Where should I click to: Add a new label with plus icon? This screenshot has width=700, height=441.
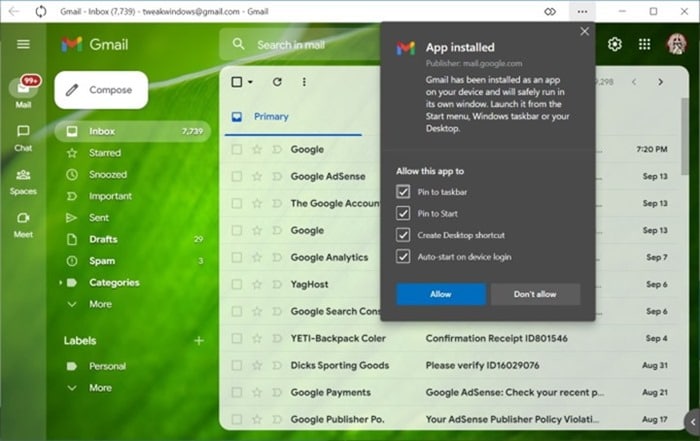[199, 341]
